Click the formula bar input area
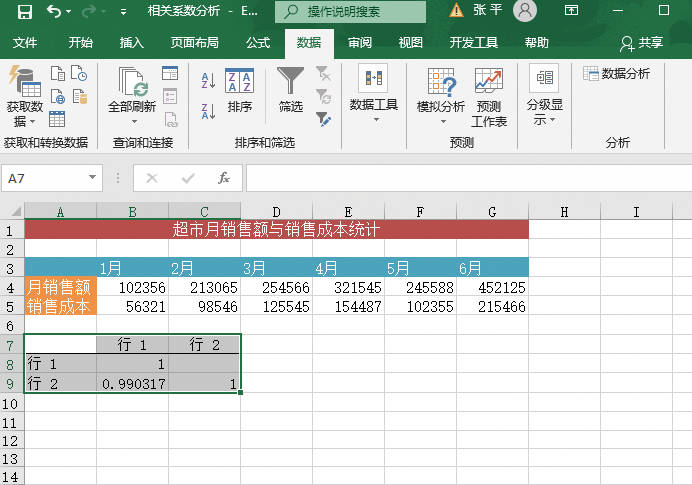The image size is (692, 485). tap(469, 178)
